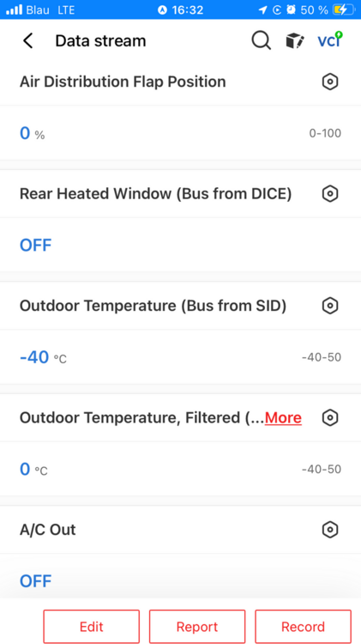The height and width of the screenshot is (644, 361).
Task: Tap hexagon icon next to Outdoor Temperature, Filtered
Action: (x=330, y=417)
